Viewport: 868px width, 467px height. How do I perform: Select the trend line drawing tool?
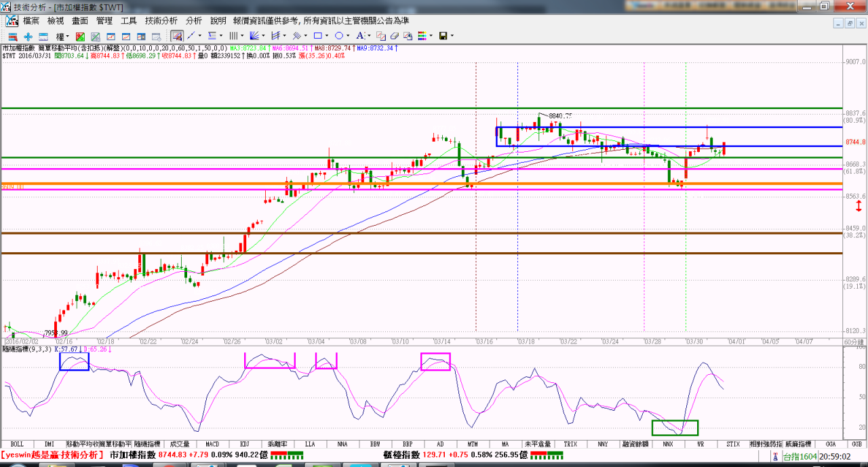191,36
